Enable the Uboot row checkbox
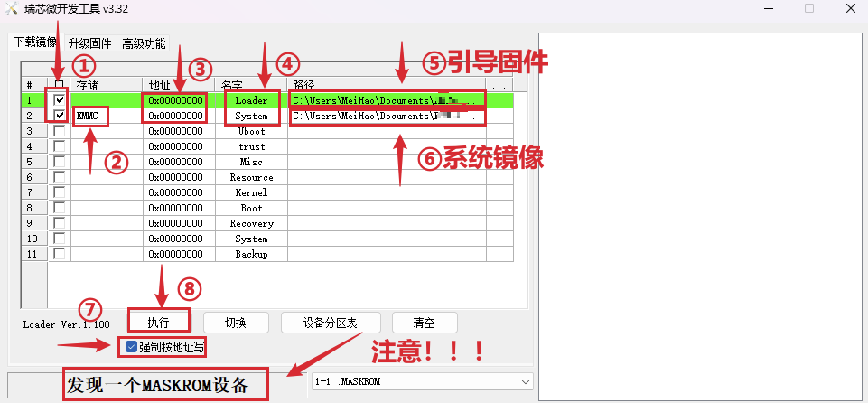The image size is (868, 403). (60, 131)
